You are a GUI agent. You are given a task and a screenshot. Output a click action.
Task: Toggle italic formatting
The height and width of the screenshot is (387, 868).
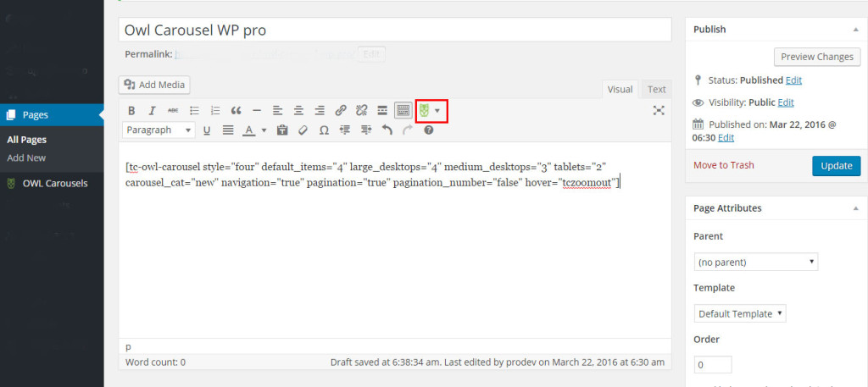click(153, 111)
